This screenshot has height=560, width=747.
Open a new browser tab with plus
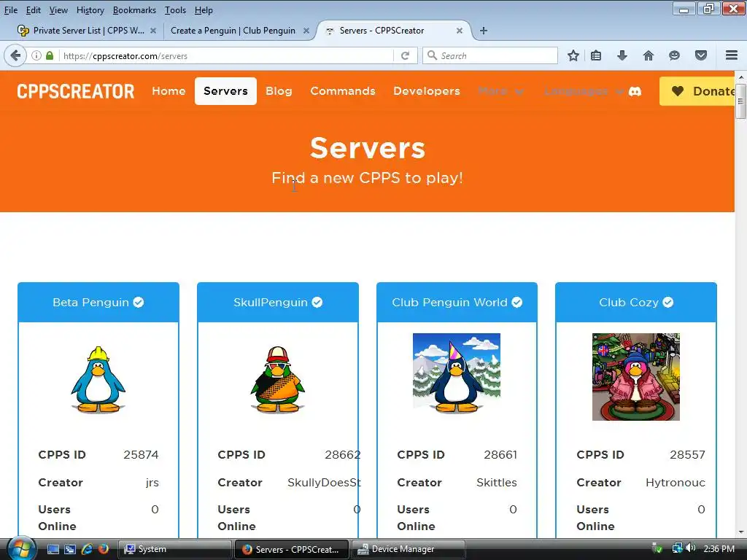tap(484, 31)
